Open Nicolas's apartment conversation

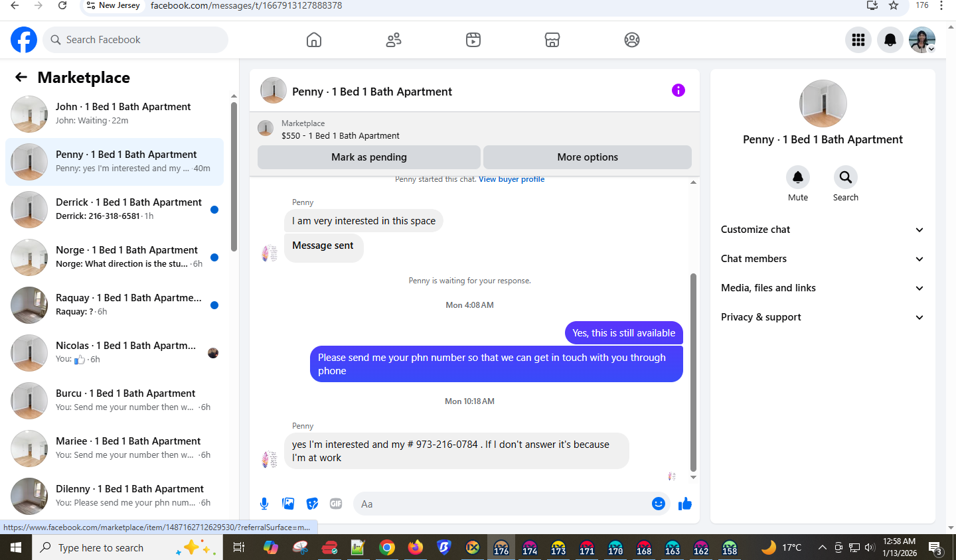click(114, 353)
